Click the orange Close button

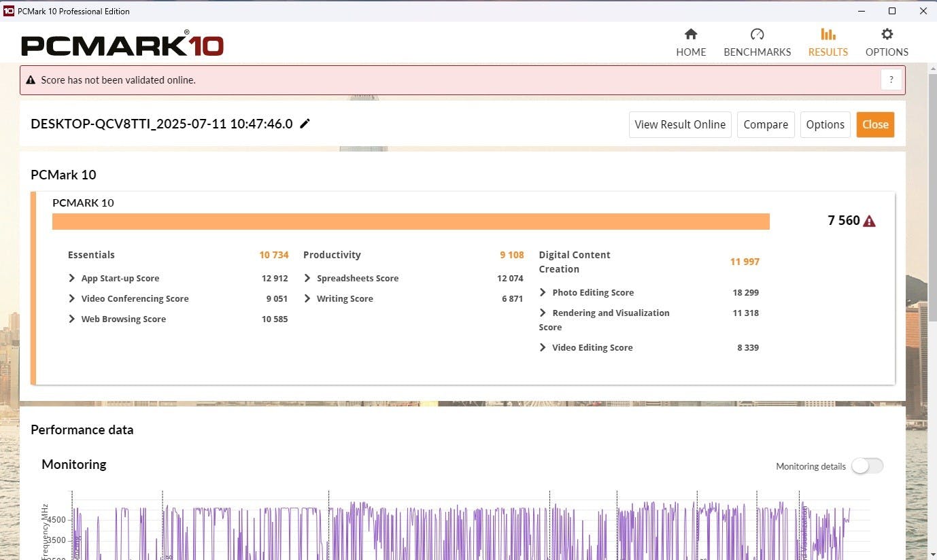875,124
